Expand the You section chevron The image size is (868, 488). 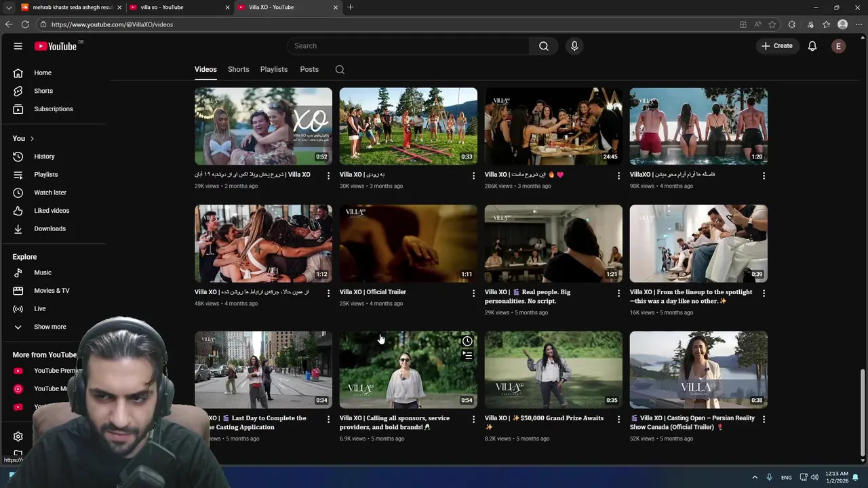coord(32,138)
